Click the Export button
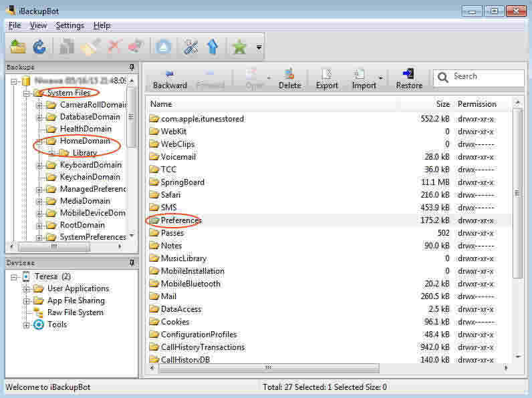Viewport: 532px width, 398px height. click(x=327, y=79)
